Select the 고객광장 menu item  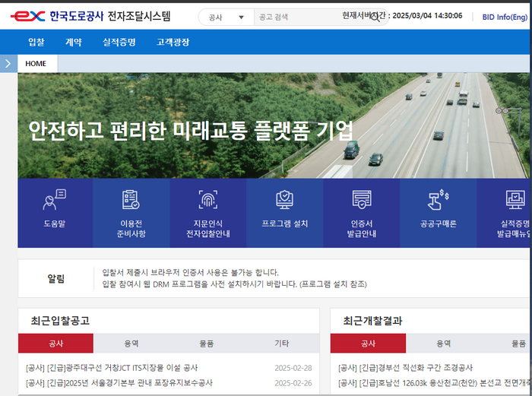[x=173, y=43]
